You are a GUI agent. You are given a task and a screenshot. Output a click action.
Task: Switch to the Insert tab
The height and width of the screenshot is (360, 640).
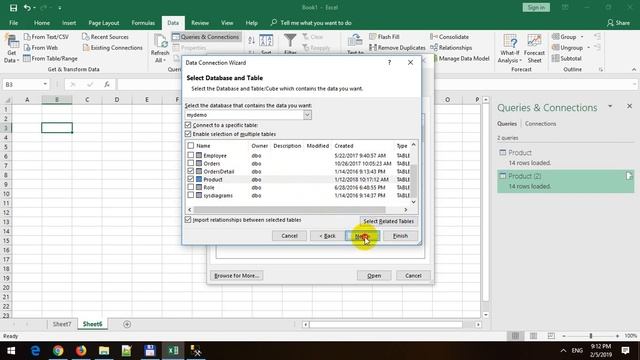(69, 23)
